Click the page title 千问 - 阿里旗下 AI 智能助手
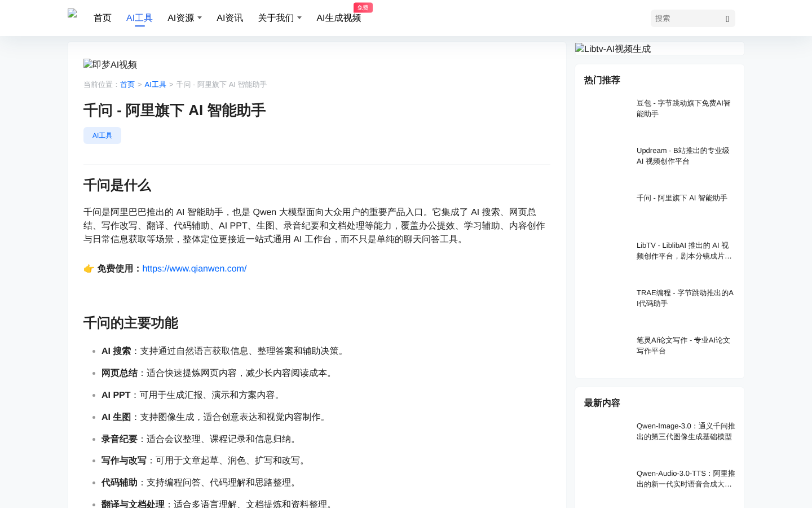Viewport: 812px width, 508px height. 174,110
